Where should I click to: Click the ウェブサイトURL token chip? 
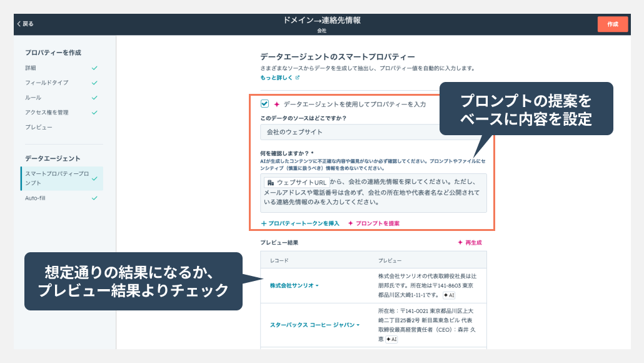click(296, 182)
